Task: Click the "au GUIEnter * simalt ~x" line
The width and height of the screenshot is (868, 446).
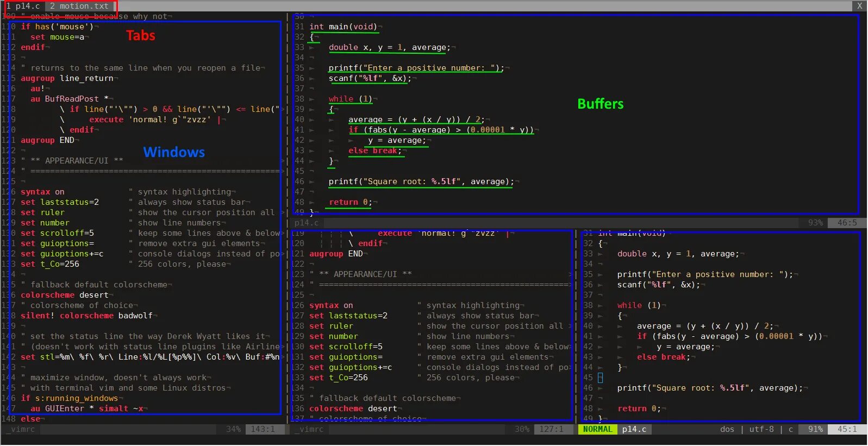Action: (87, 409)
